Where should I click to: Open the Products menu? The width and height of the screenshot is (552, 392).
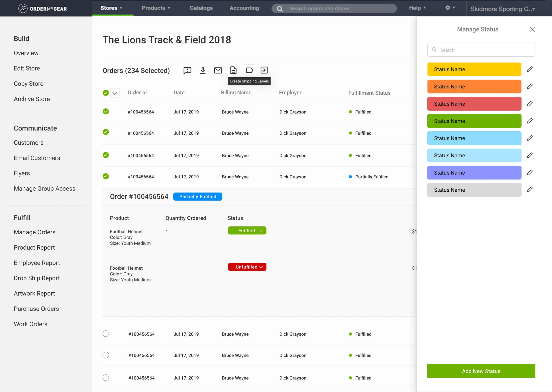tap(156, 8)
